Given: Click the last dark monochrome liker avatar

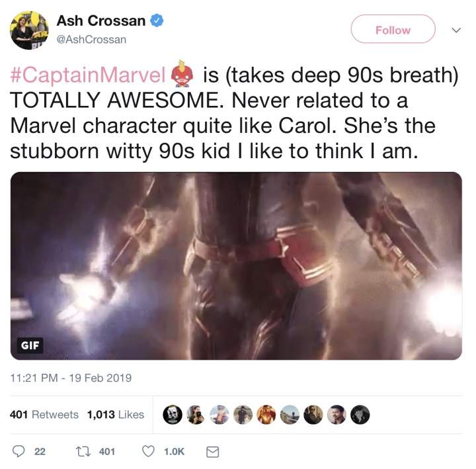Looking at the screenshot, I should (x=360, y=414).
